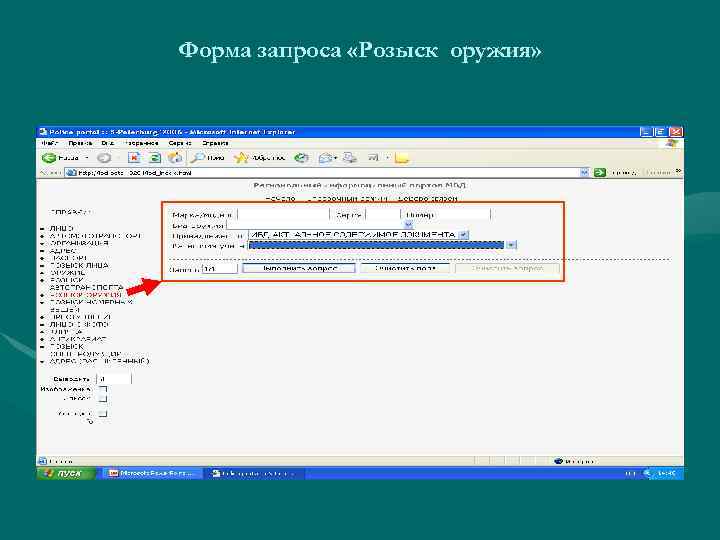Click the Home page toolbar icon
Screen dimensions: 720x540
175,158
